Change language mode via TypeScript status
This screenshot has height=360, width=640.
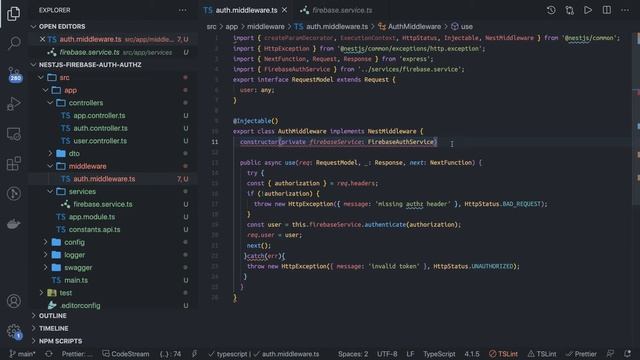(x=439, y=354)
